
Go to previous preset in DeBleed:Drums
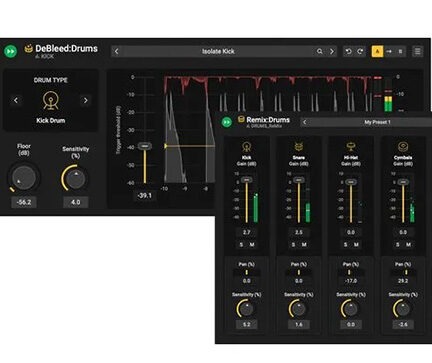point(116,51)
